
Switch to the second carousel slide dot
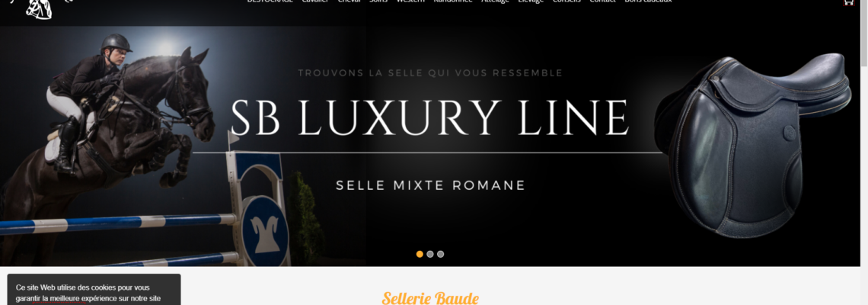pyautogui.click(x=430, y=254)
